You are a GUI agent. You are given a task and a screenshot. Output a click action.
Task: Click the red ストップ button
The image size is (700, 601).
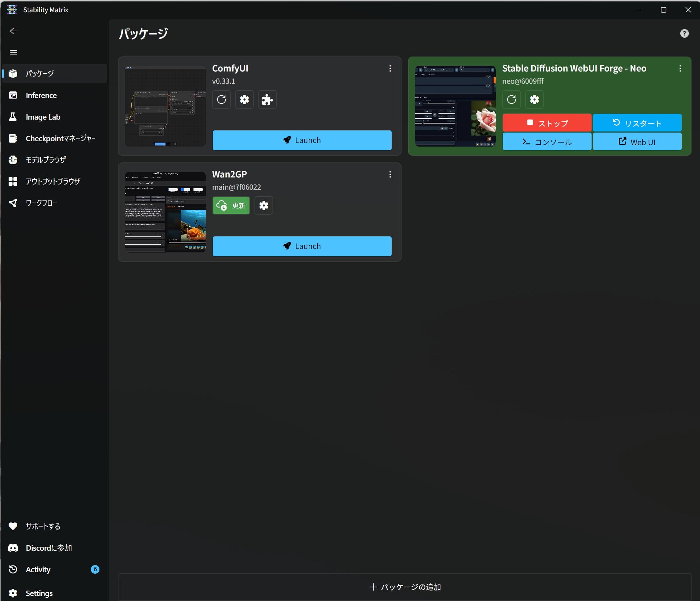[547, 123]
